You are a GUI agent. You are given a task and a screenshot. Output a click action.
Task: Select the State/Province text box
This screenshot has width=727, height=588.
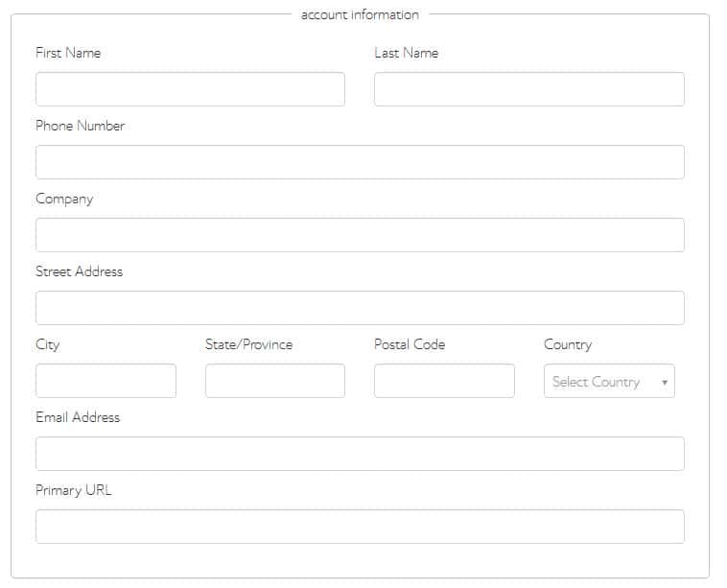point(275,381)
